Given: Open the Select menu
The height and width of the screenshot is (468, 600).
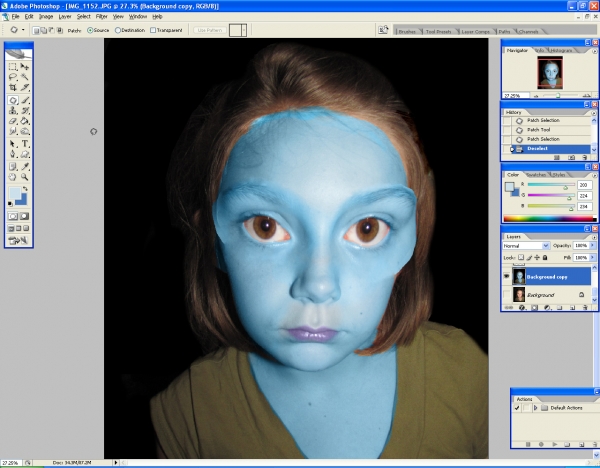Looking at the screenshot, I should (83, 16).
